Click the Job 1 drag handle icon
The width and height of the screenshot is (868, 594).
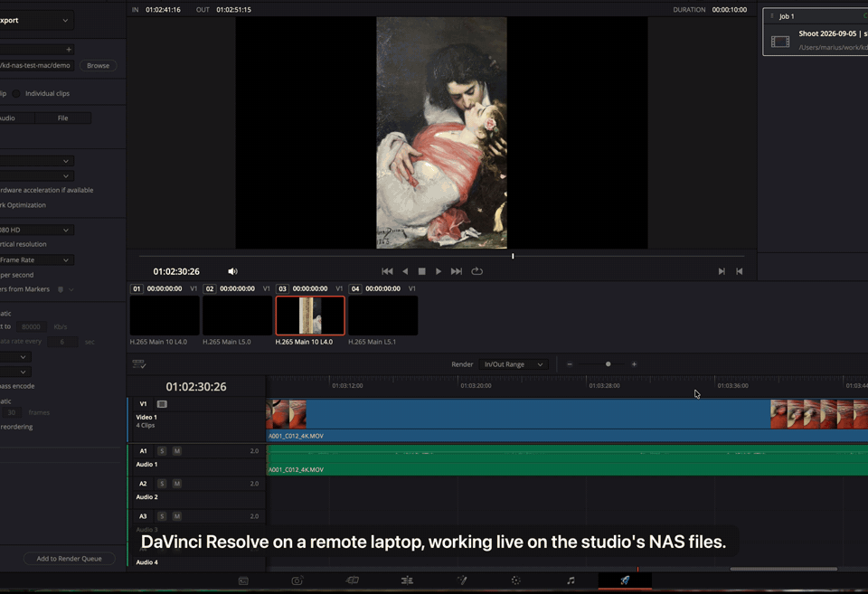(x=772, y=16)
